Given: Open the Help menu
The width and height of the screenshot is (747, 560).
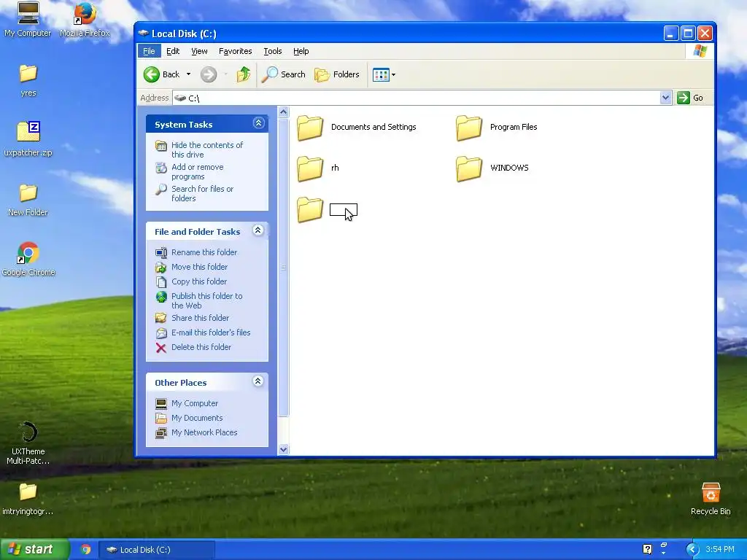Looking at the screenshot, I should point(301,51).
